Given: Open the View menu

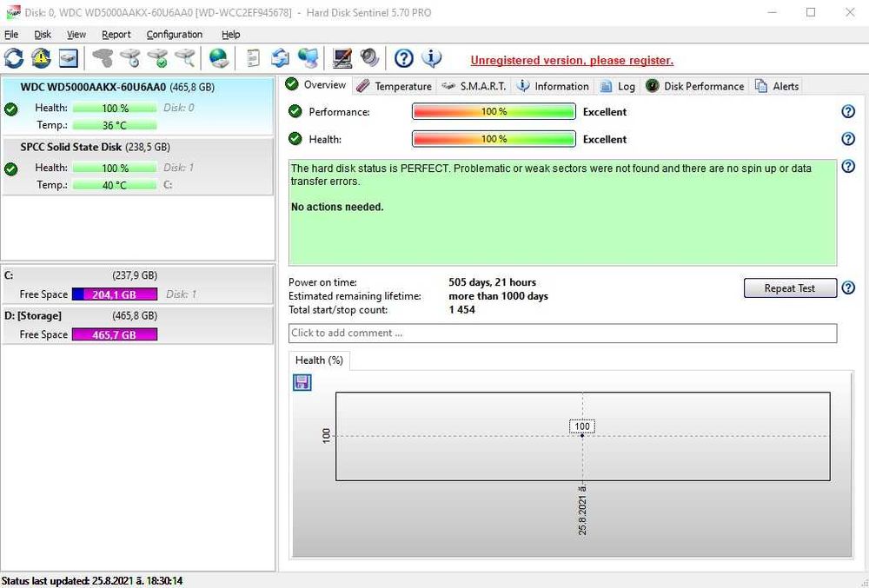Looking at the screenshot, I should pyautogui.click(x=76, y=35).
